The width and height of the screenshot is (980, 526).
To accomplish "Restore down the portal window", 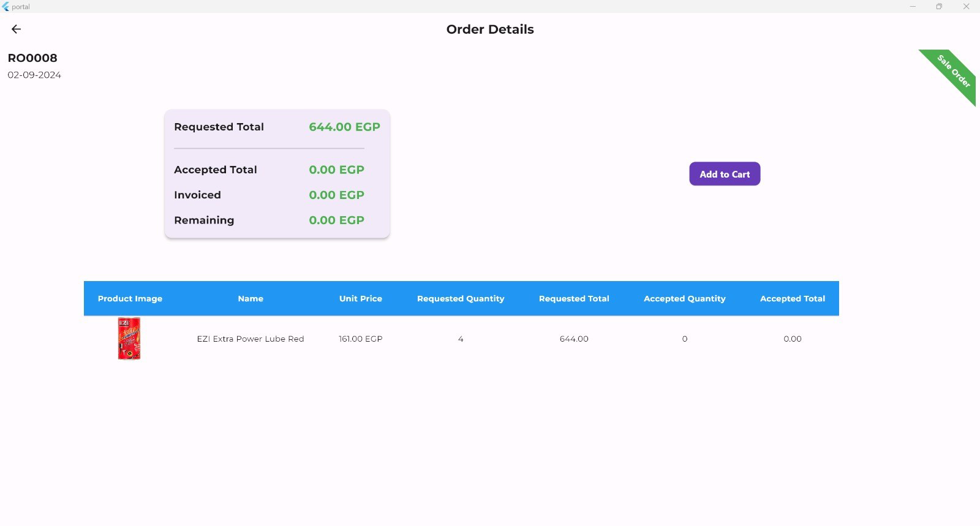I will (939, 7).
